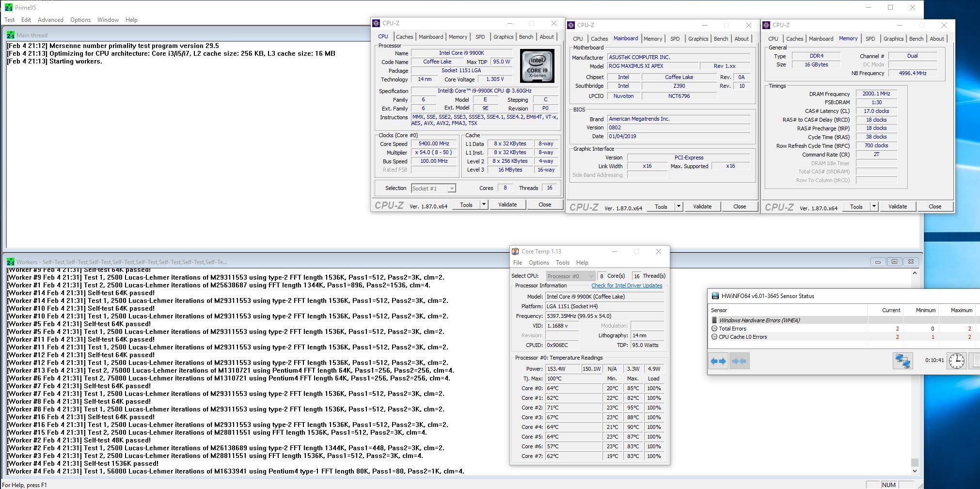Click the Maximum column header in HWiNFO64
Image resolution: width=980 pixels, height=489 pixels.
coord(957,310)
